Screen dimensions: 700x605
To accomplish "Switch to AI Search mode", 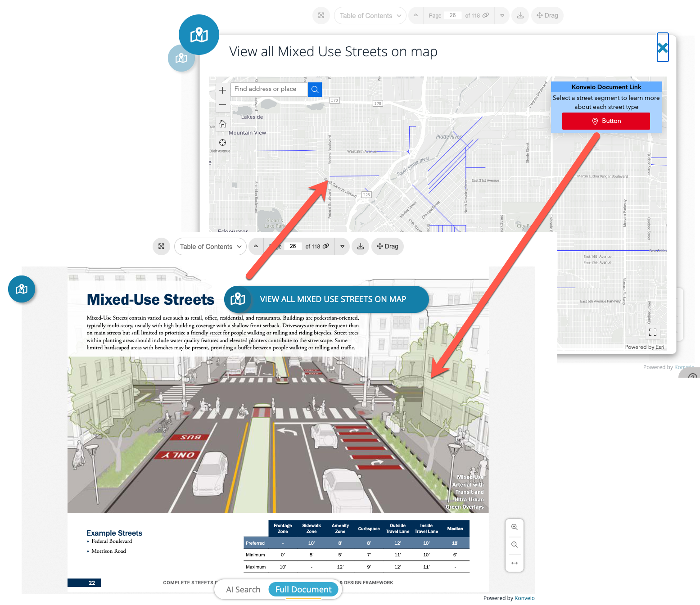I will point(243,589).
